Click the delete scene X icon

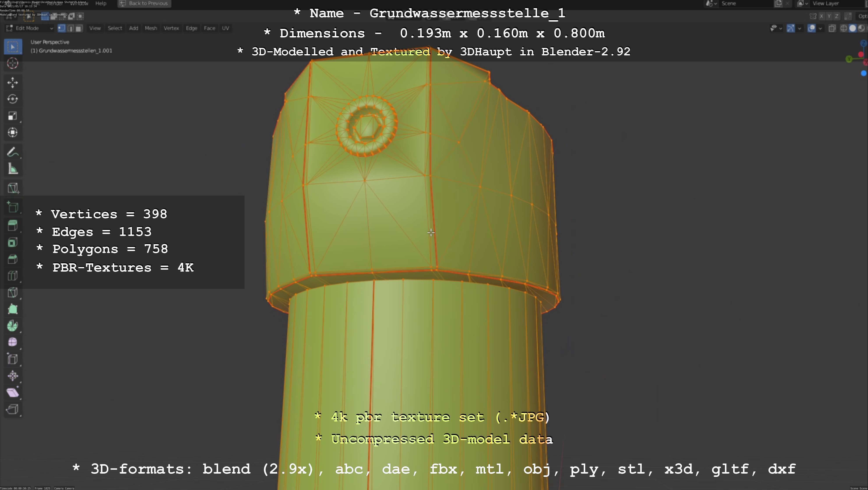(x=787, y=3)
